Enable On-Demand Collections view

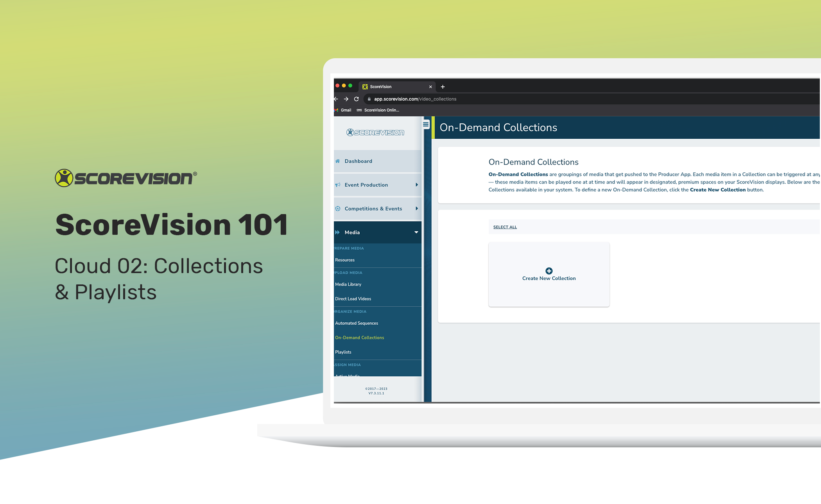(x=360, y=338)
